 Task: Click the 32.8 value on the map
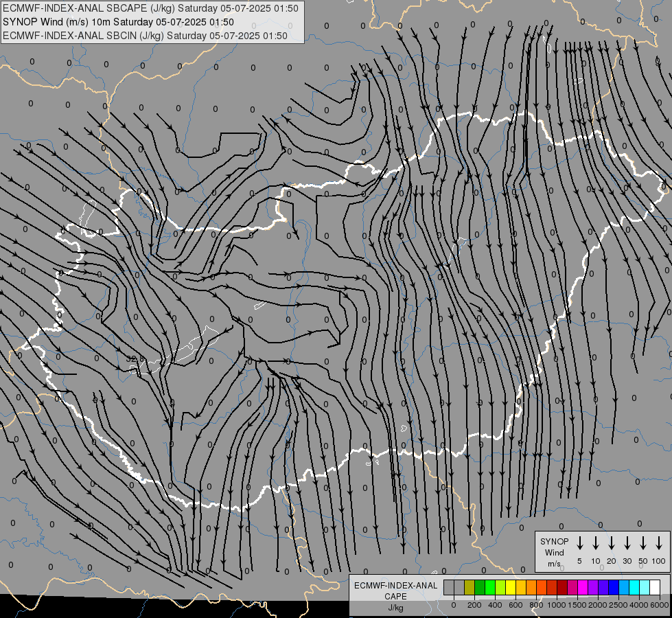(135, 358)
